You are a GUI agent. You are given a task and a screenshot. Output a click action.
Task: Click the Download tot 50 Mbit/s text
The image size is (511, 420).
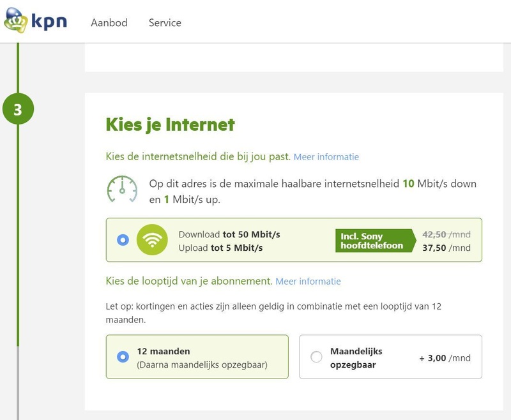(x=229, y=234)
